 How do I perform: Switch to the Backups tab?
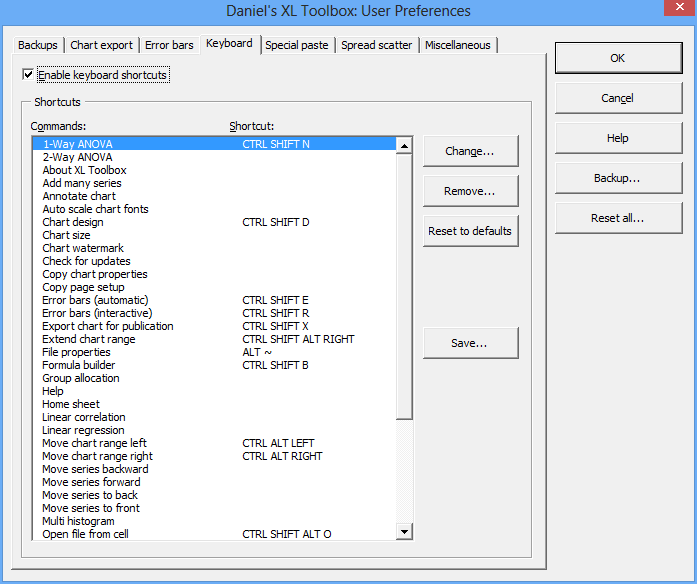pyautogui.click(x=38, y=45)
